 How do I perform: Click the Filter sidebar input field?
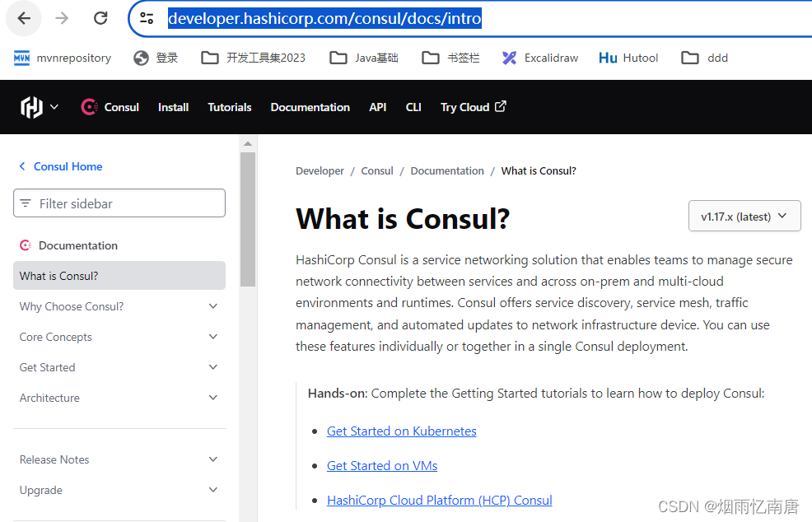tap(119, 203)
